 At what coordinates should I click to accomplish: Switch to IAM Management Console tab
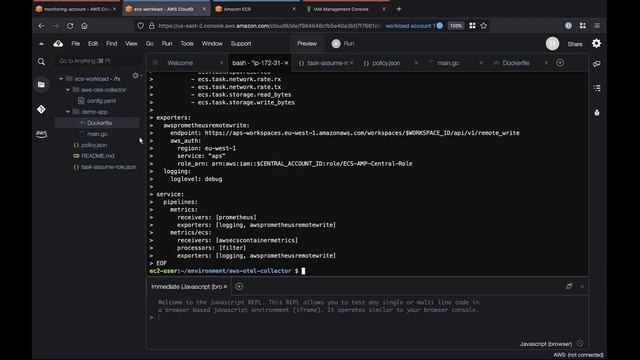[x=345, y=9]
